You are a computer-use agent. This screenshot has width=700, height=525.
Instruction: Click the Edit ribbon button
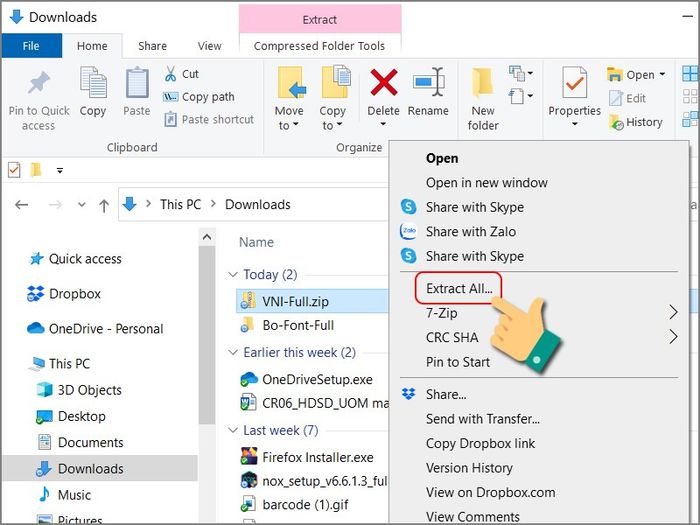[x=627, y=98]
